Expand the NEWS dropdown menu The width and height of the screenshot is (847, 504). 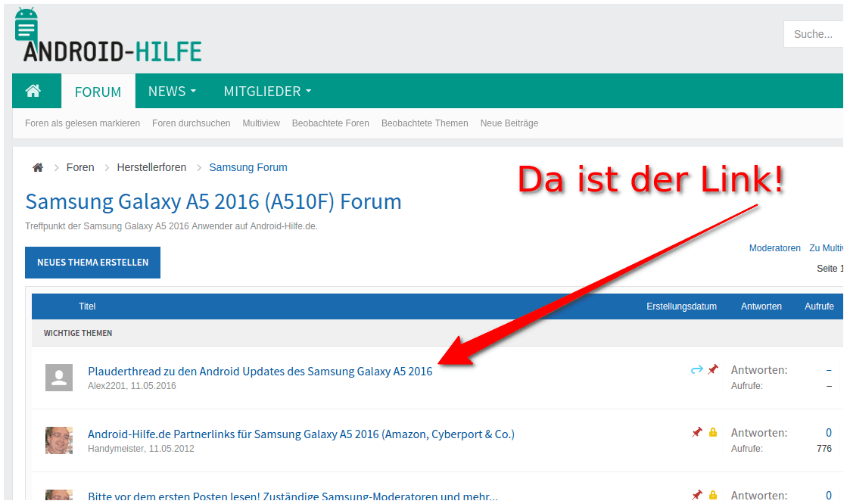coord(172,92)
